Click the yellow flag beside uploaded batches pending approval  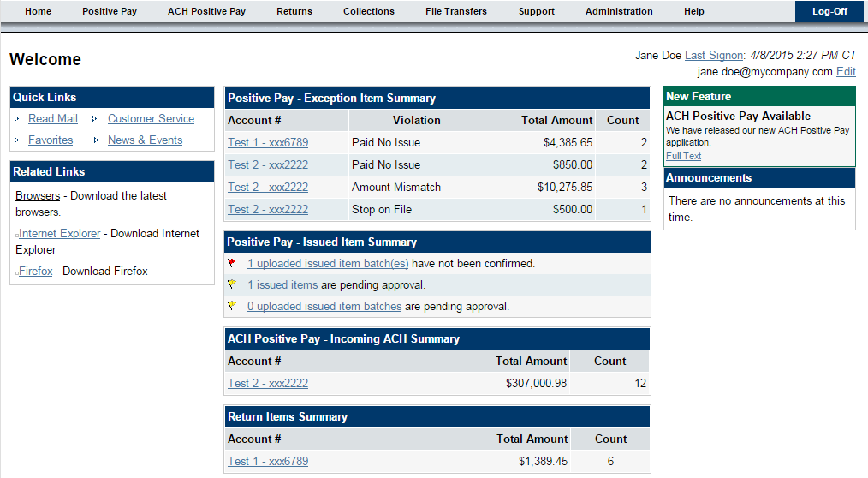coord(232,306)
